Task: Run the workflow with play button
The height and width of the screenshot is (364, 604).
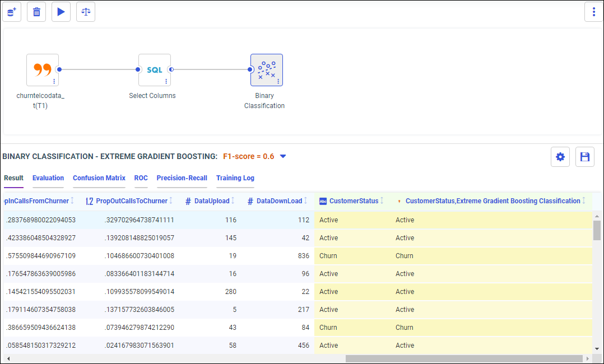Action: coord(61,12)
